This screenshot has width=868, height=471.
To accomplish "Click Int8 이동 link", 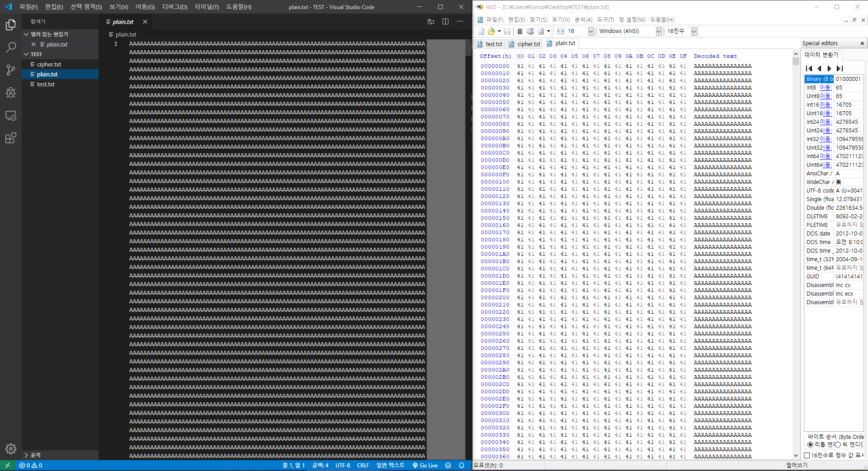I will pos(826,88).
